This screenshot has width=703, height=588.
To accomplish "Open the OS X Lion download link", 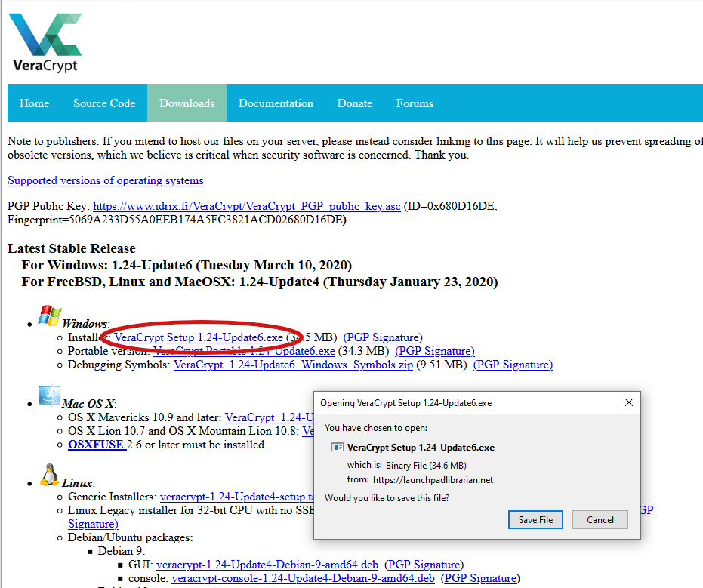I will pos(308,431).
